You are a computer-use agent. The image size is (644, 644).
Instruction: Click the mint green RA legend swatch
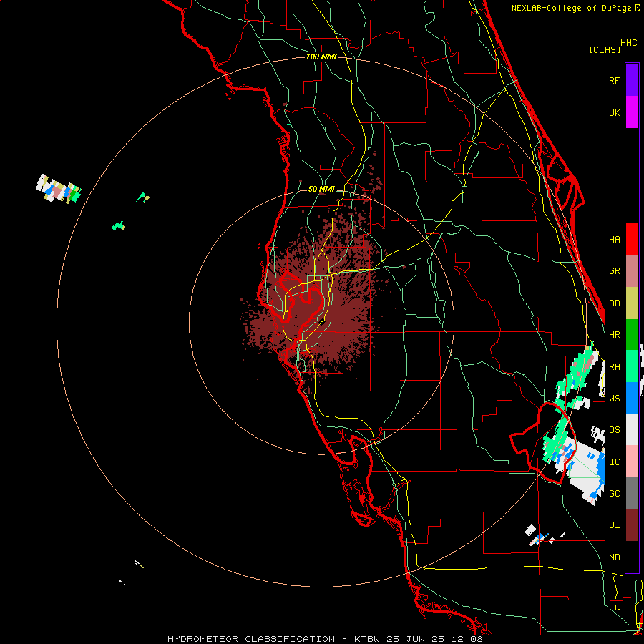pyautogui.click(x=632, y=366)
